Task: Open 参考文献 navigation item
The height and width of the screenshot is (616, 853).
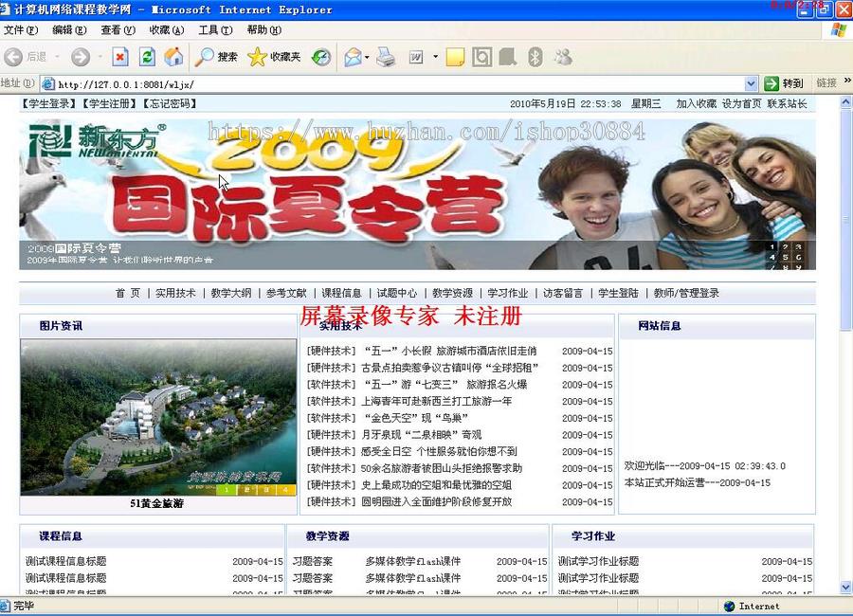Action: point(286,293)
